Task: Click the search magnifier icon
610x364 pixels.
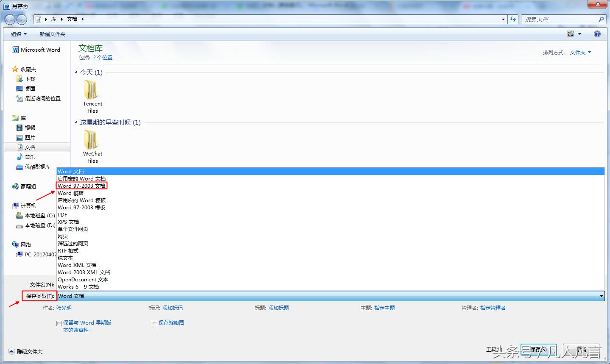Action: point(601,19)
